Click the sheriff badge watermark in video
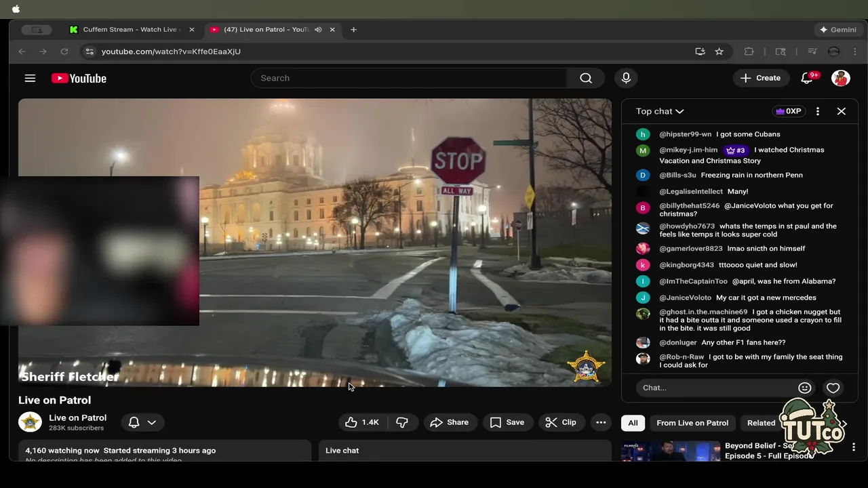 (585, 367)
